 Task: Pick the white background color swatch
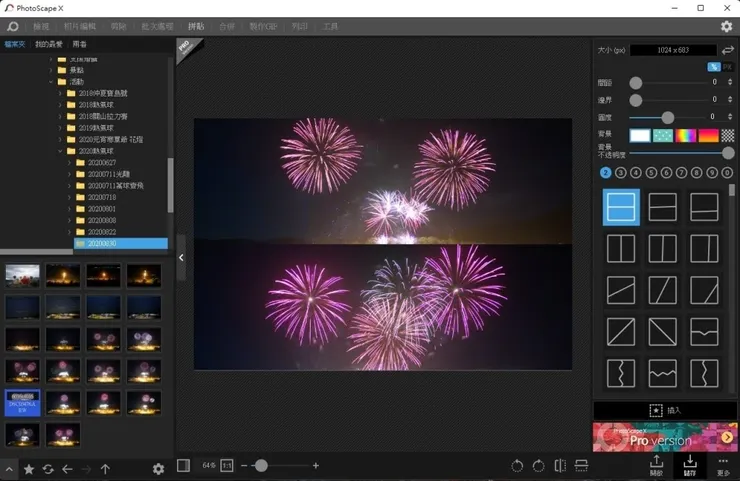pos(639,135)
